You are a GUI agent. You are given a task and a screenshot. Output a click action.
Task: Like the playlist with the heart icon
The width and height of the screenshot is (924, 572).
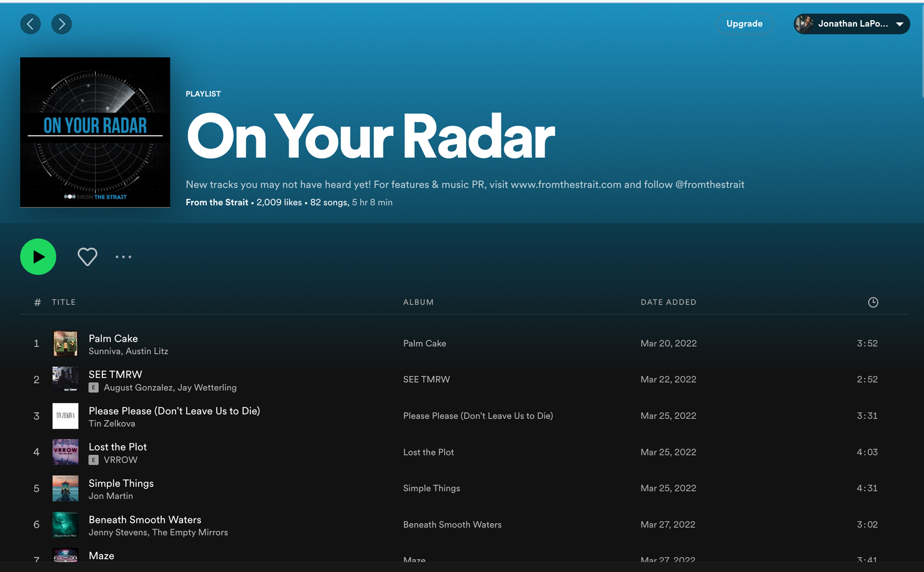point(87,257)
